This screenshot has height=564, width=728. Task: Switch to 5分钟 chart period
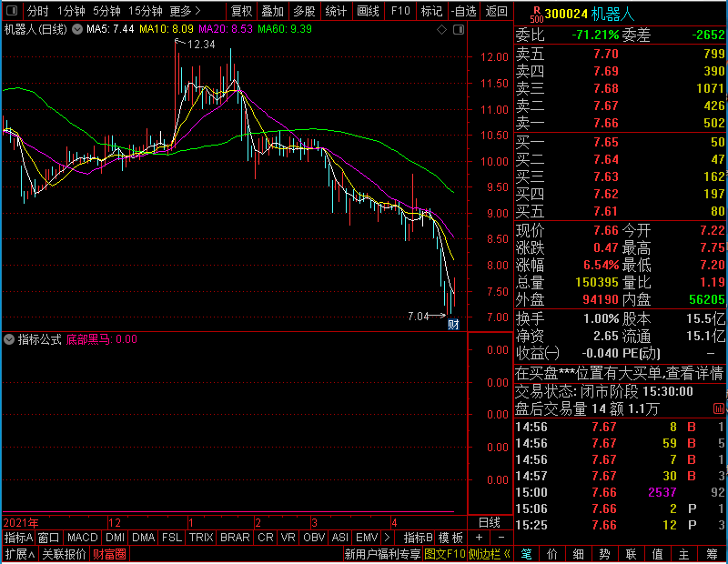click(x=106, y=11)
